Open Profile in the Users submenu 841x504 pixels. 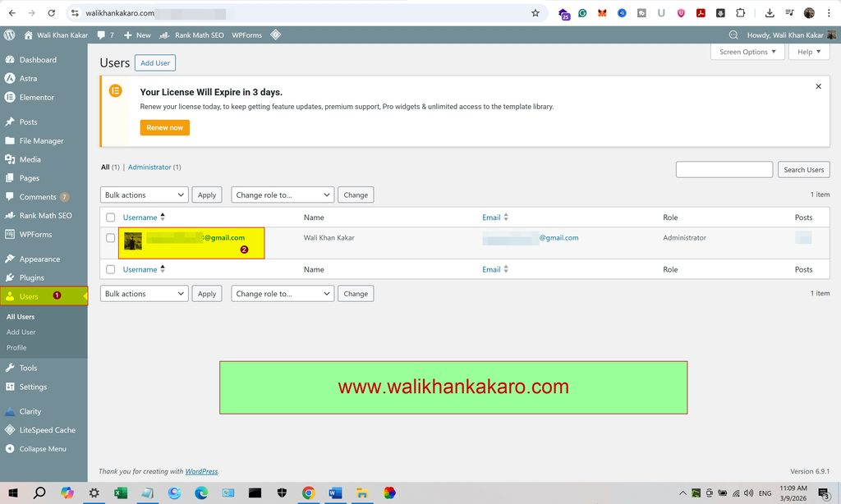(x=16, y=347)
